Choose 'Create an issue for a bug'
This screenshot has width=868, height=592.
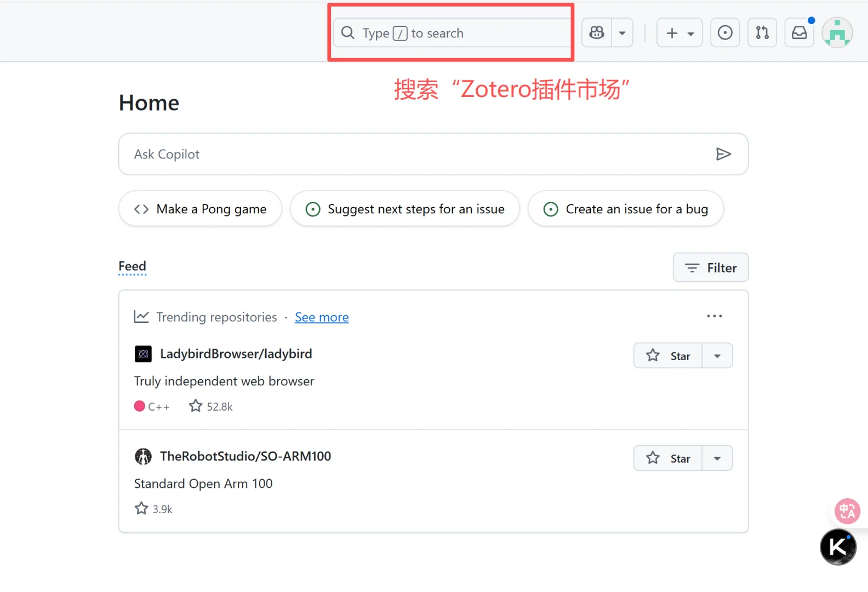pos(626,209)
